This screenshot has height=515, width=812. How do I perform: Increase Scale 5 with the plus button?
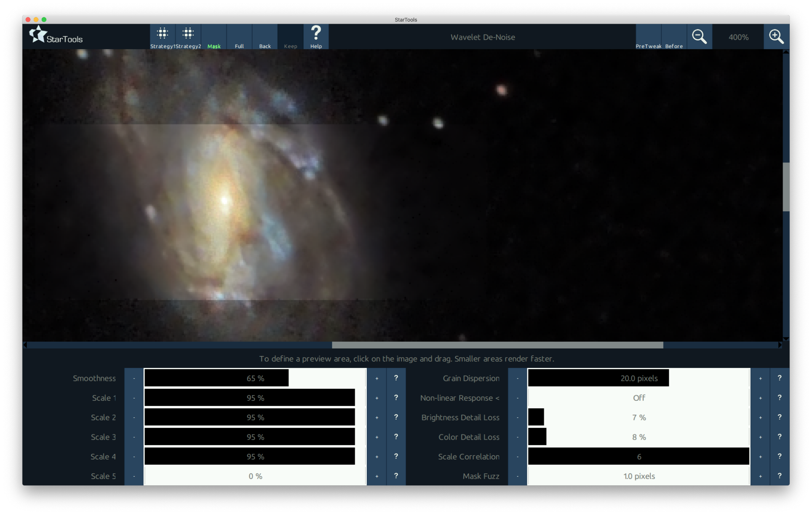click(377, 476)
